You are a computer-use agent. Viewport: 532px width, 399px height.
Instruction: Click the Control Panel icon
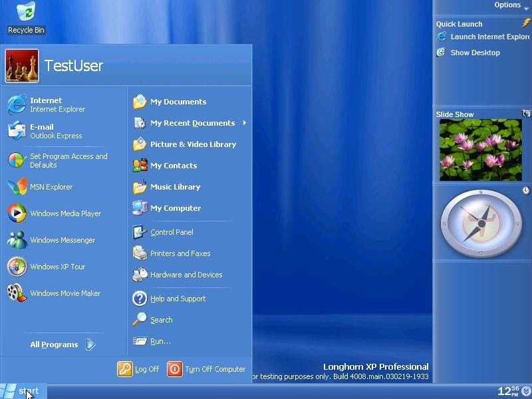[140, 232]
